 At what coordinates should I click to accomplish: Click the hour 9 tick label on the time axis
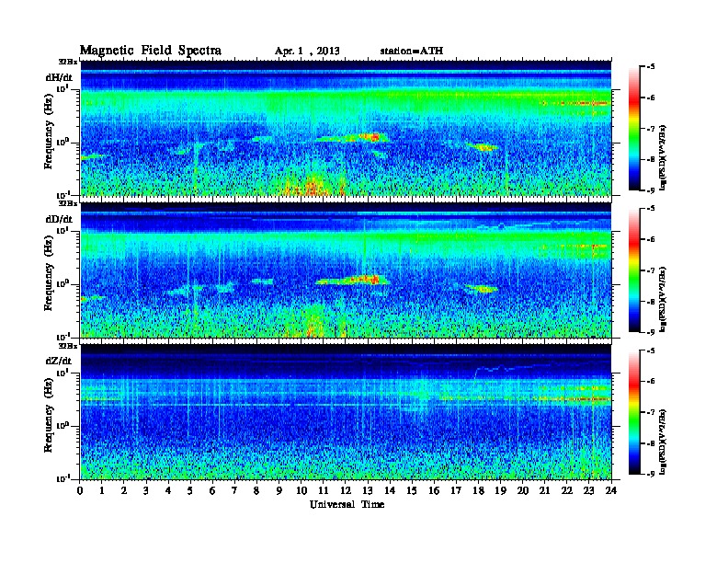279,490
